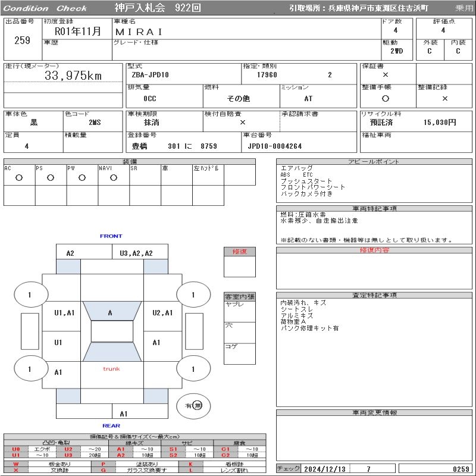Click the AC equipment circle
476x476 pixels.
tap(19, 177)
